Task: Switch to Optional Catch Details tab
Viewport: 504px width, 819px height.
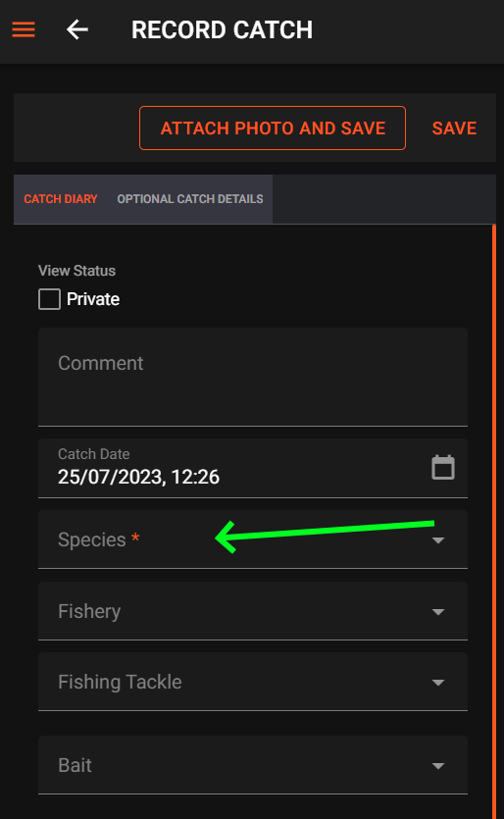Action: 190,199
